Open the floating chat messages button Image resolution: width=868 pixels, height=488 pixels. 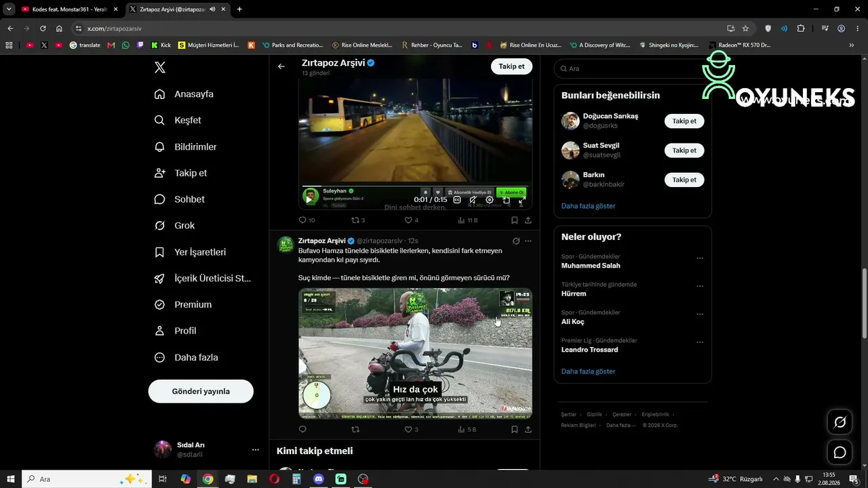(x=840, y=452)
